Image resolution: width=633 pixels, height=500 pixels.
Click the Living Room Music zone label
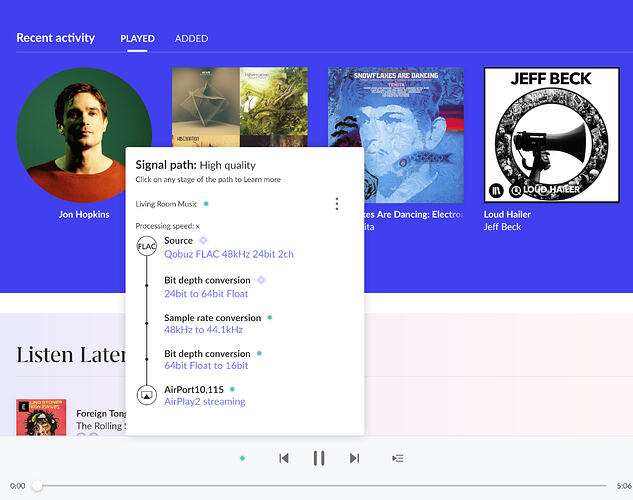click(166, 204)
